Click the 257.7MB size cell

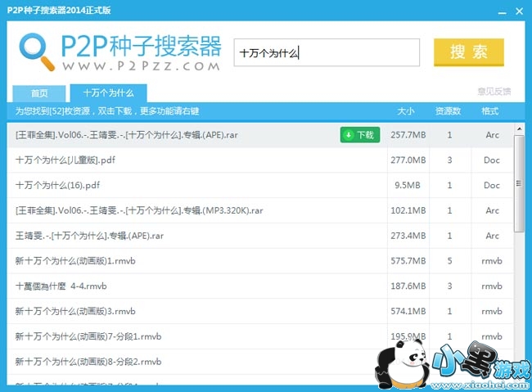[408, 135]
